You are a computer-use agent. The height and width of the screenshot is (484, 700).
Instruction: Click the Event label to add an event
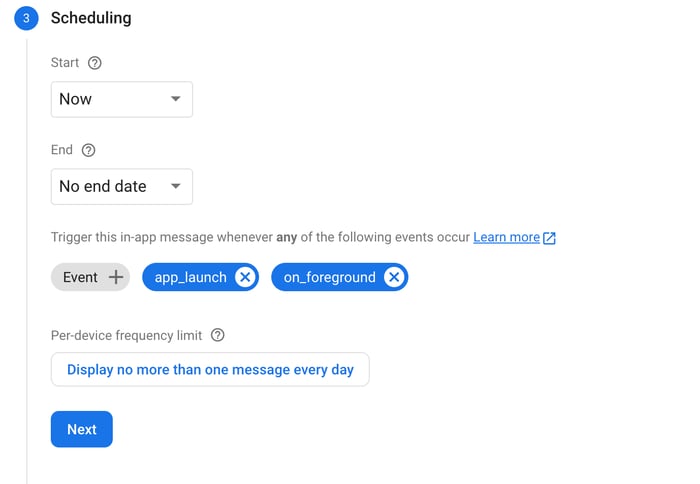pos(80,277)
